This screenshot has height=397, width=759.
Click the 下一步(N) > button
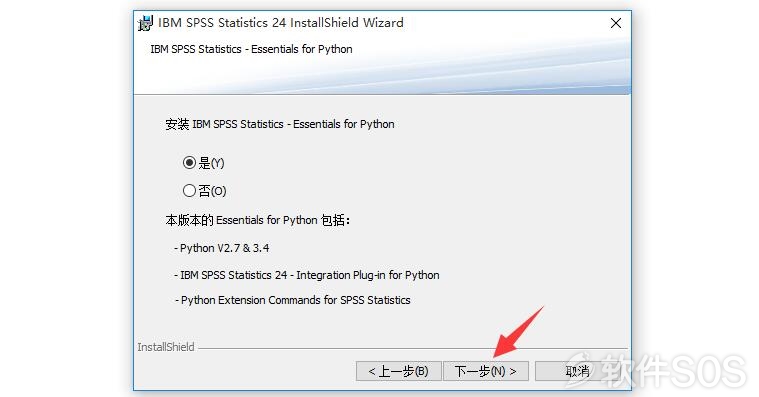click(x=486, y=371)
